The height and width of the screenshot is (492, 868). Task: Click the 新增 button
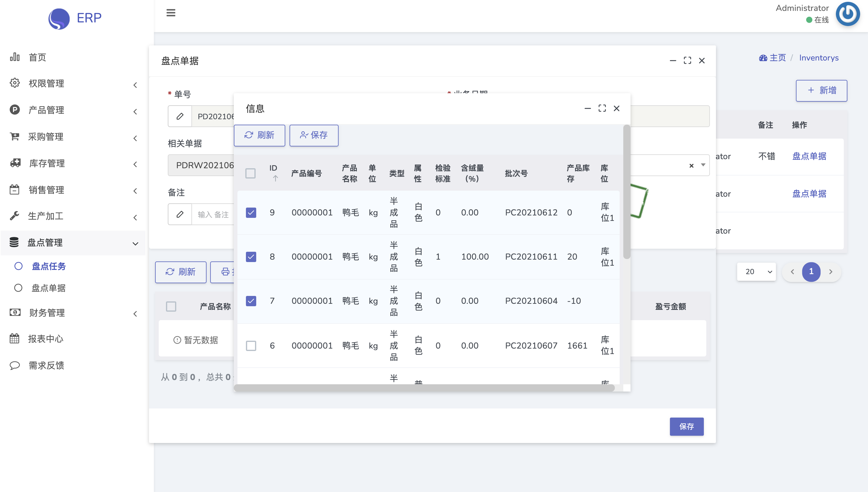[821, 90]
